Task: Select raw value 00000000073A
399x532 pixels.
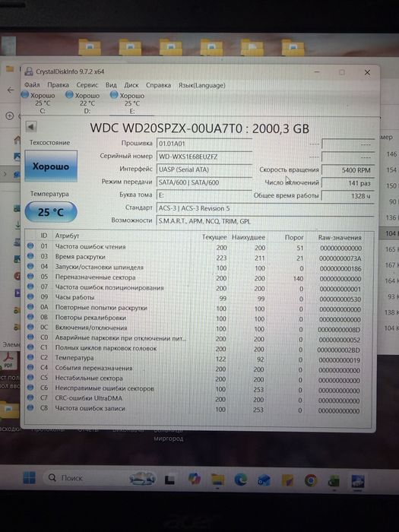Action: pyautogui.click(x=340, y=258)
